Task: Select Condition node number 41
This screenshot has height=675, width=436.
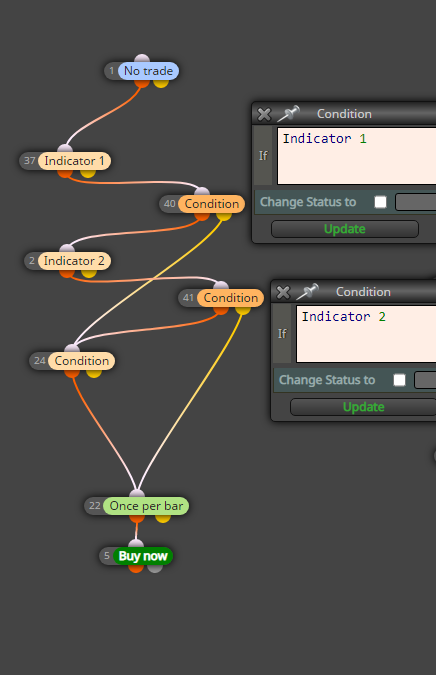Action: pyautogui.click(x=230, y=298)
